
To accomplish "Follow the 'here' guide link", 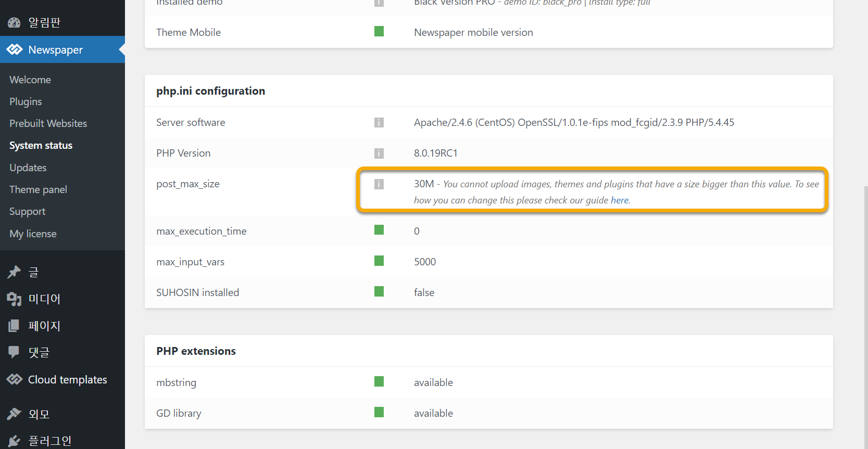I will (x=619, y=200).
